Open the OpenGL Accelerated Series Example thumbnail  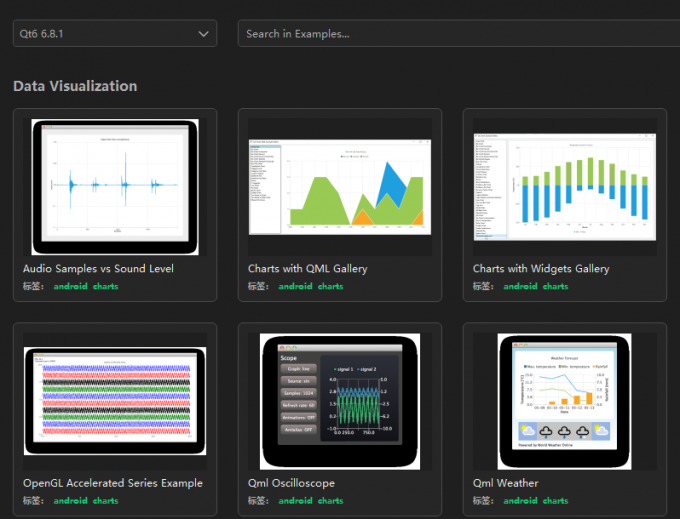115,401
